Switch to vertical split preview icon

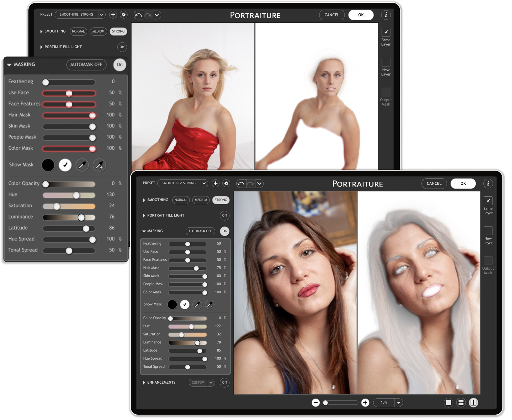(x=474, y=403)
